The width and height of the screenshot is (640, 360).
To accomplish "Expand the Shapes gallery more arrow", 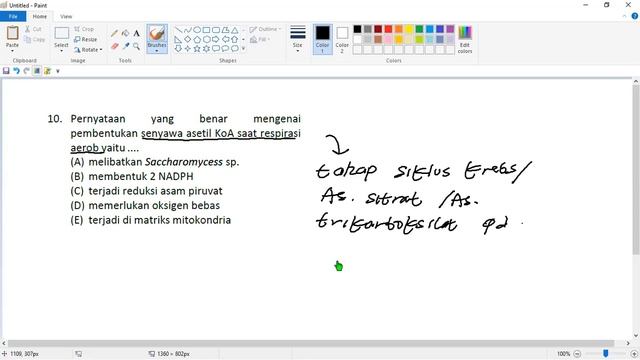I will (244, 49).
